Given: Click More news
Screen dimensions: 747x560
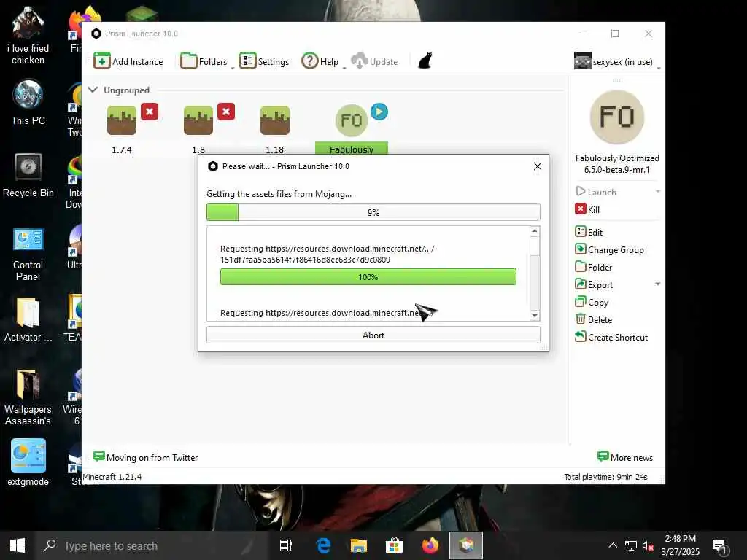Looking at the screenshot, I should click(625, 457).
